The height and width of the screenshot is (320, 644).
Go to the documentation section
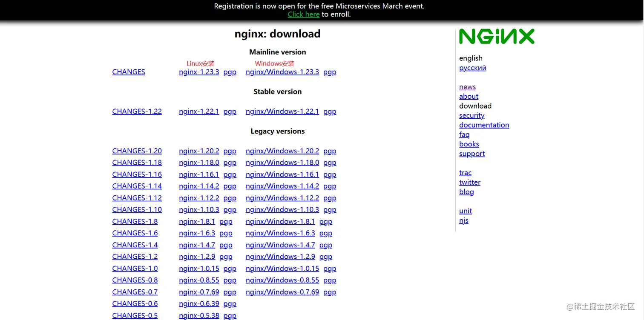[484, 125]
